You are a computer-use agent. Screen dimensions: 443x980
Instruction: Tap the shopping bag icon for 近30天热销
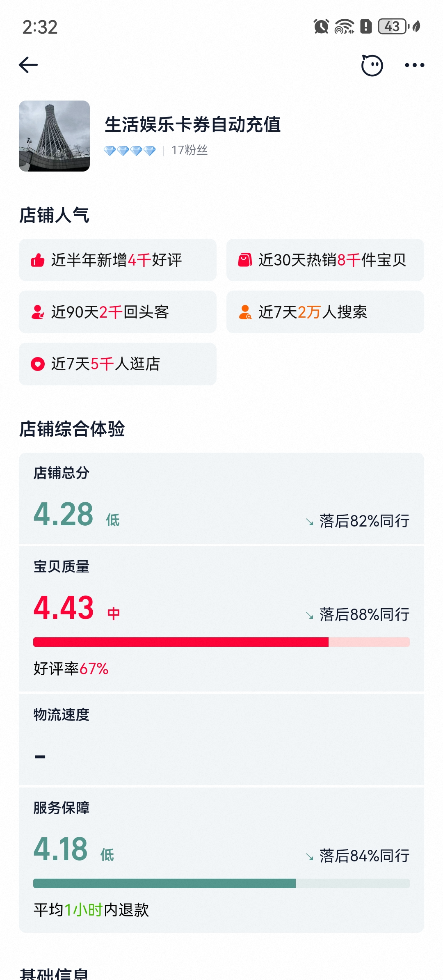(245, 260)
